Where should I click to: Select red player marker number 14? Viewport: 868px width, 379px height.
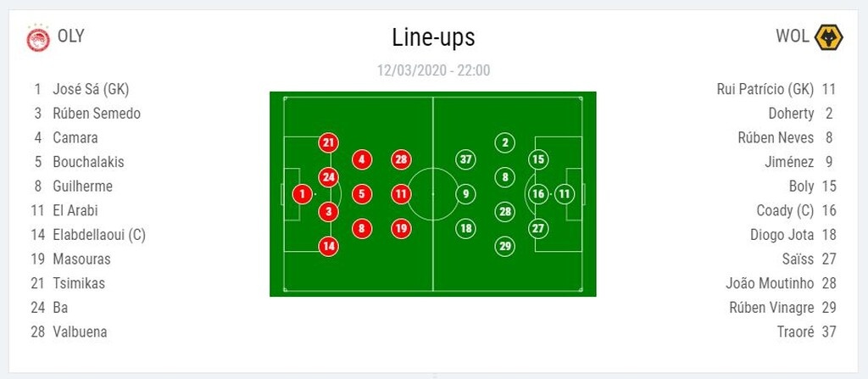pyautogui.click(x=329, y=246)
